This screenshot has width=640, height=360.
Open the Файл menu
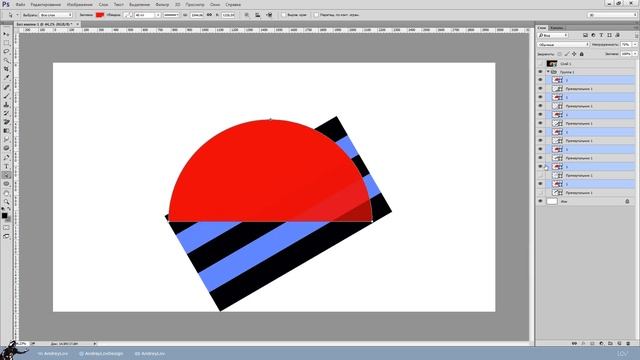coord(20,4)
